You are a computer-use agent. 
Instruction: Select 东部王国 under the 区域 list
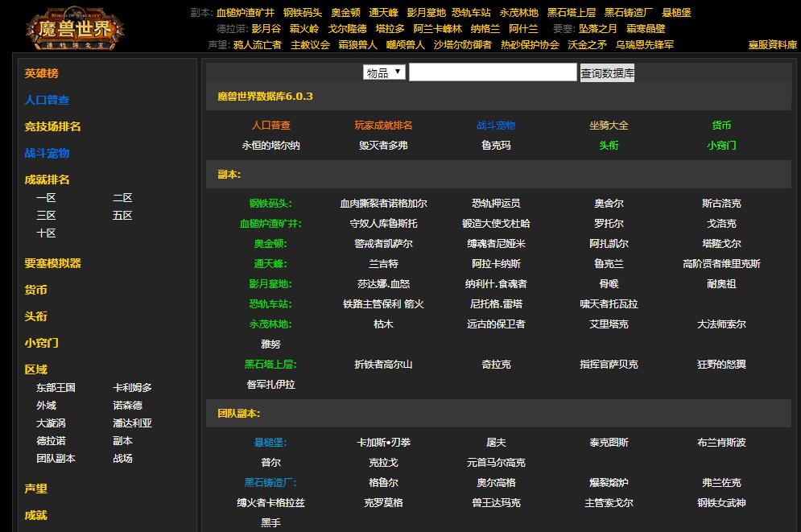pos(56,387)
